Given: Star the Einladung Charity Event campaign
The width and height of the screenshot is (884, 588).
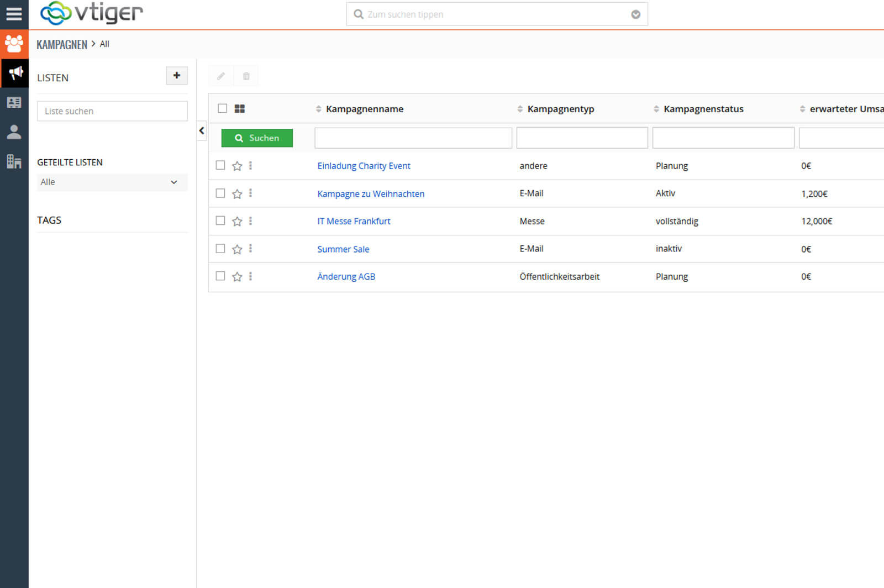Looking at the screenshot, I should pyautogui.click(x=237, y=166).
